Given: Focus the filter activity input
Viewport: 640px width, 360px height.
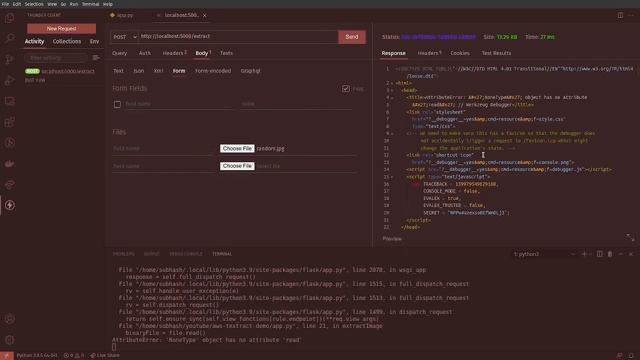Looking at the screenshot, I should [57, 58].
